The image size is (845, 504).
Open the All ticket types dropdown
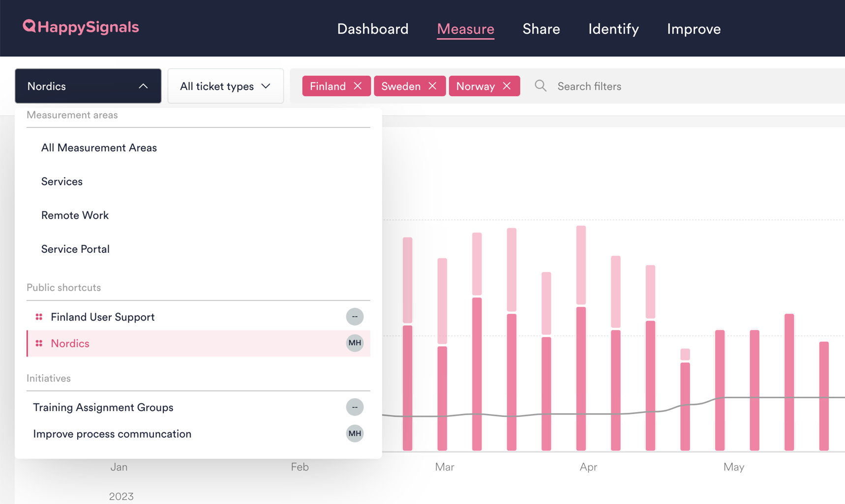(x=225, y=86)
